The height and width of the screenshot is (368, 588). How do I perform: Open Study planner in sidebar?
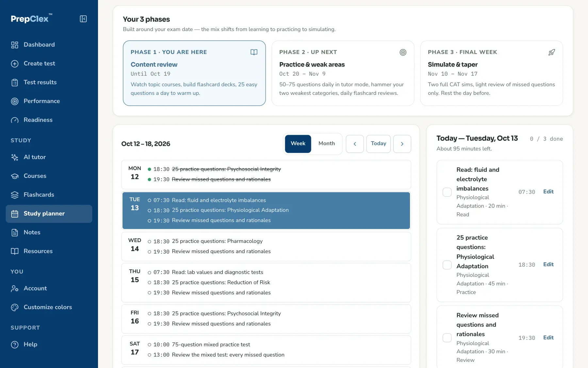(49, 214)
